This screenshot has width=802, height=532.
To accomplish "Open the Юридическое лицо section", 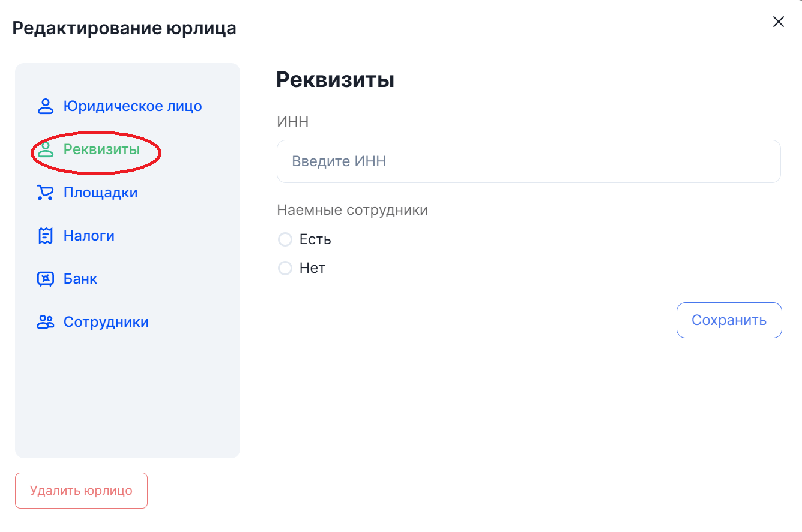I will tap(133, 107).
